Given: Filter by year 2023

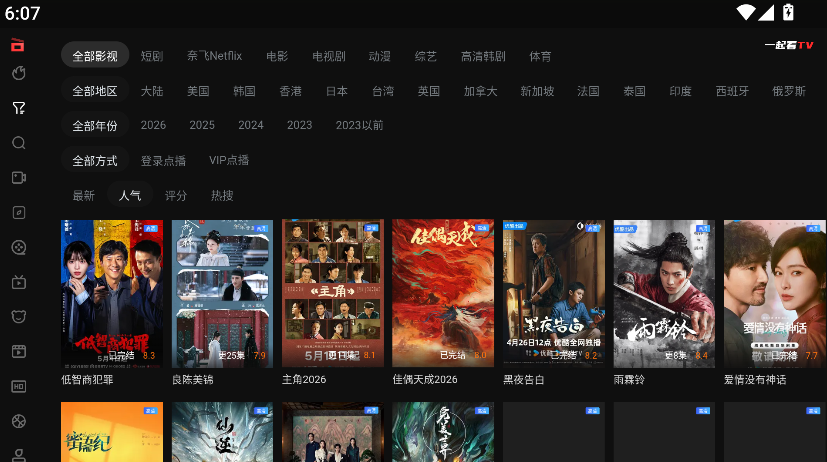Looking at the screenshot, I should pos(300,125).
